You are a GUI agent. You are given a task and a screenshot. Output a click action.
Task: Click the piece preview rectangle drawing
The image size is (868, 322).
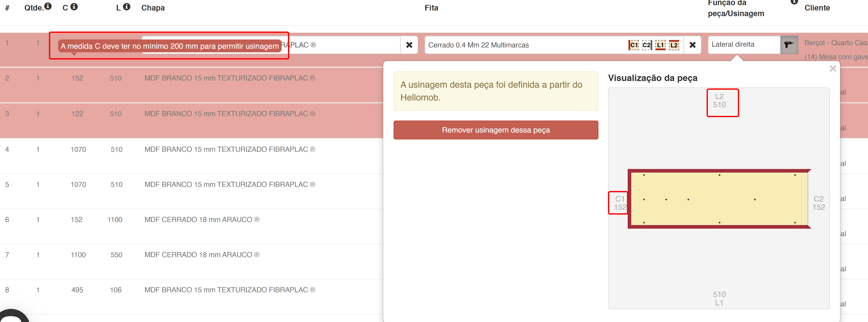click(x=719, y=199)
